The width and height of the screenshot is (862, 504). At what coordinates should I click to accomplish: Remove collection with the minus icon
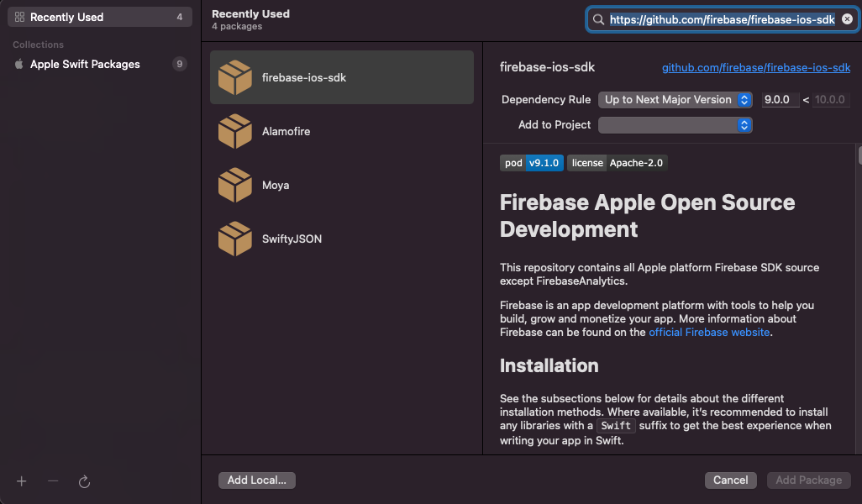(x=53, y=481)
